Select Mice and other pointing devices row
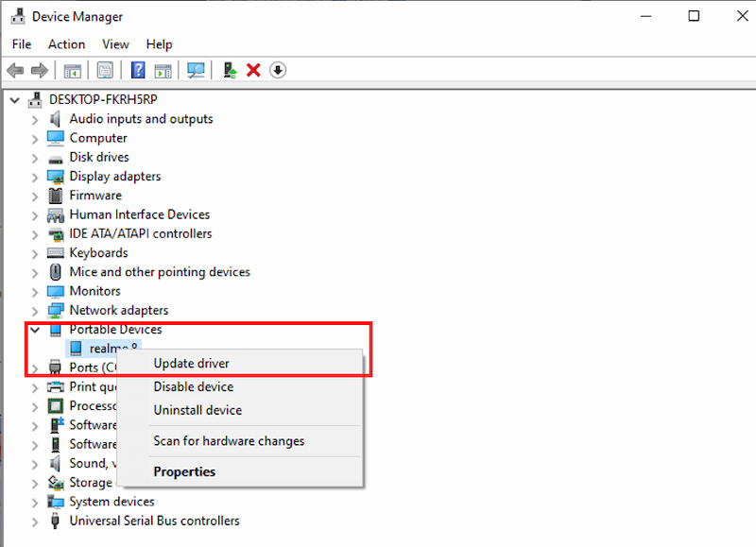The width and height of the screenshot is (756, 547). click(160, 272)
